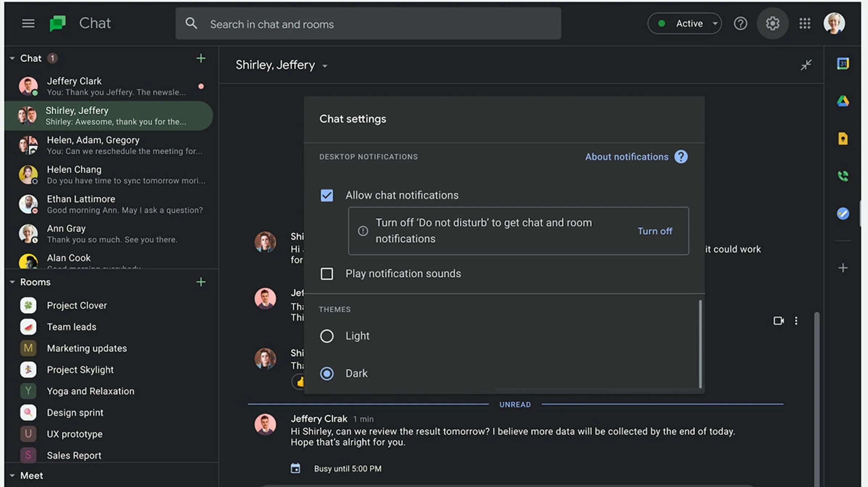Select the Light theme option

[x=327, y=336]
